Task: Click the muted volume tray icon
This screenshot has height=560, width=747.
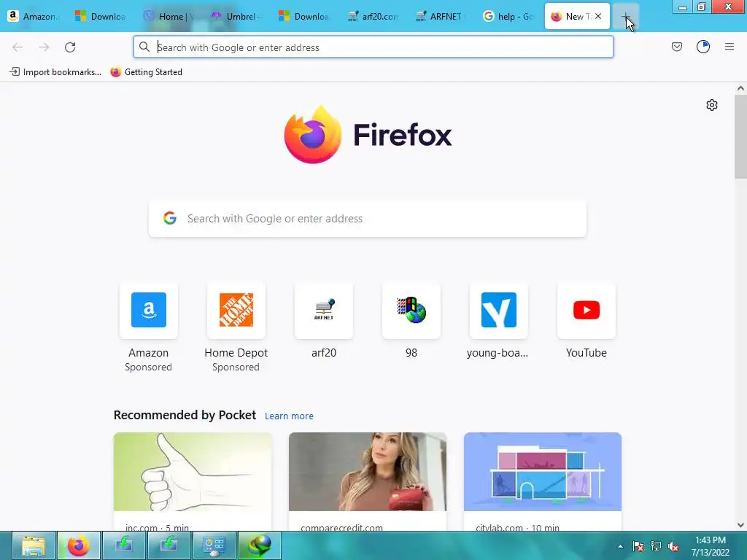Action: tap(673, 546)
